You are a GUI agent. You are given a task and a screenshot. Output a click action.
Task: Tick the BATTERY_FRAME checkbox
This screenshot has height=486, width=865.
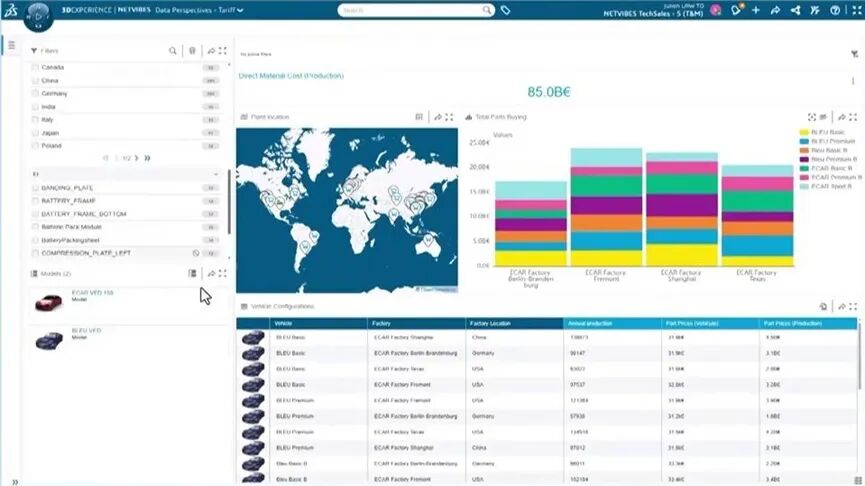[36, 201]
